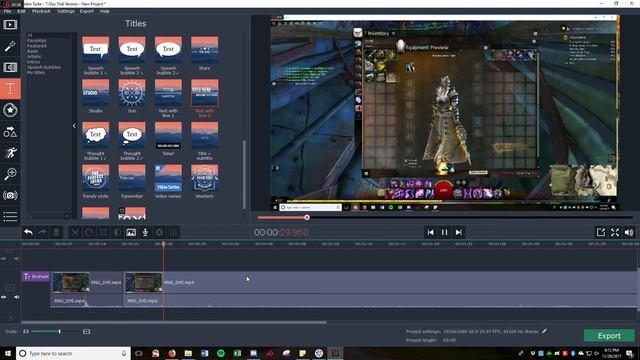Open the Import media tab in sidebar
The image size is (640, 360).
pos(10,24)
